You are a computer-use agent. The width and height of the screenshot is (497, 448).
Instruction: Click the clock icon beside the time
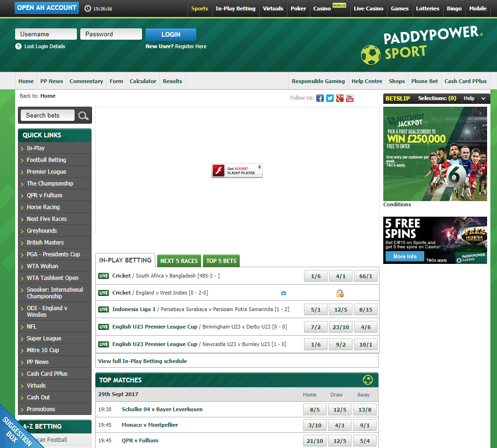tap(88, 8)
